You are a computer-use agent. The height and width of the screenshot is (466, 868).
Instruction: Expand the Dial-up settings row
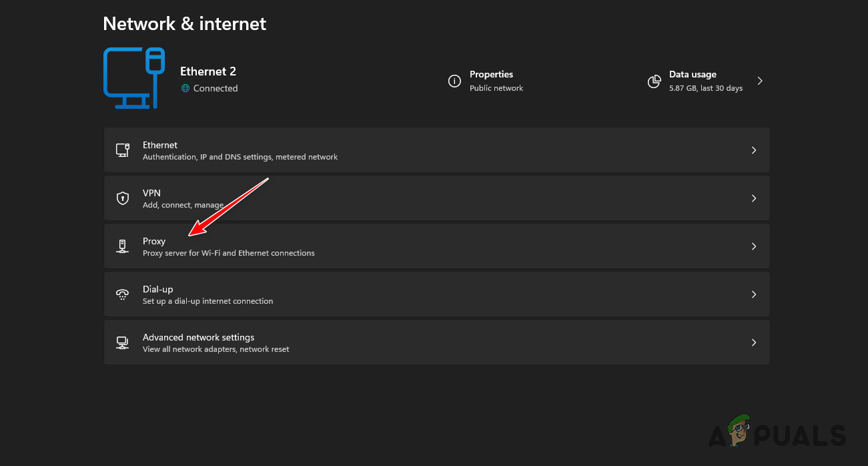point(754,294)
